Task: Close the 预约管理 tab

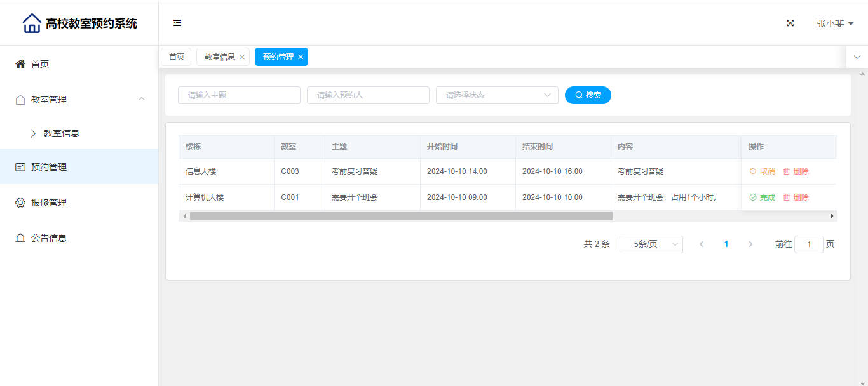Action: click(x=301, y=57)
